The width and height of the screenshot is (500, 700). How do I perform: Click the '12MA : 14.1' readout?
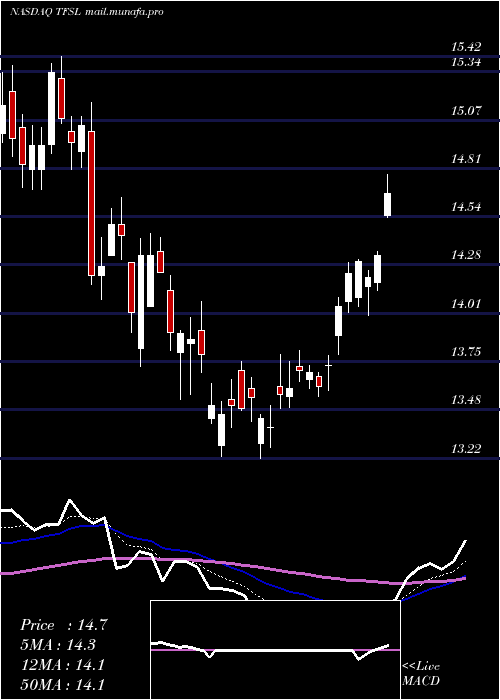[62, 665]
